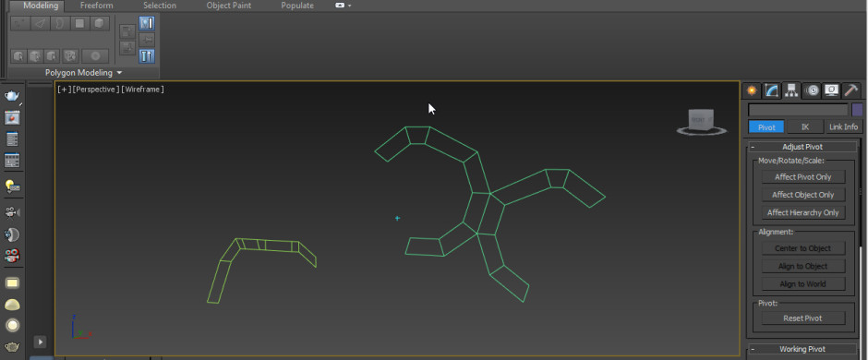Click the glowing sphere icon
This screenshot has height=360, width=868.
(12, 325)
